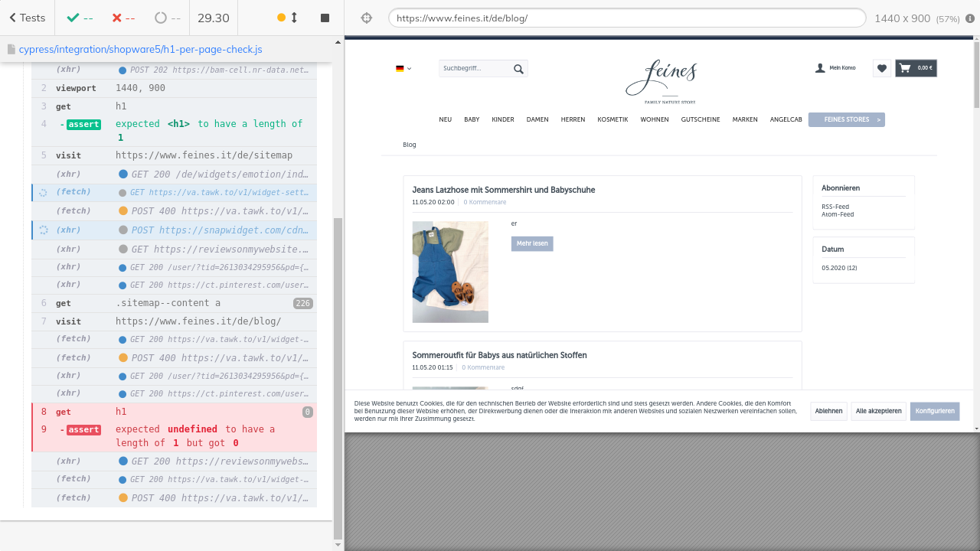
Task: Click the Konfigurieren cookie button
Action: coord(935,411)
